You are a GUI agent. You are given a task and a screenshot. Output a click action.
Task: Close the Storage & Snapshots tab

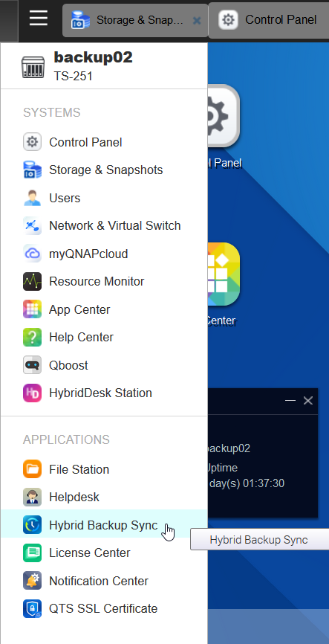click(197, 20)
